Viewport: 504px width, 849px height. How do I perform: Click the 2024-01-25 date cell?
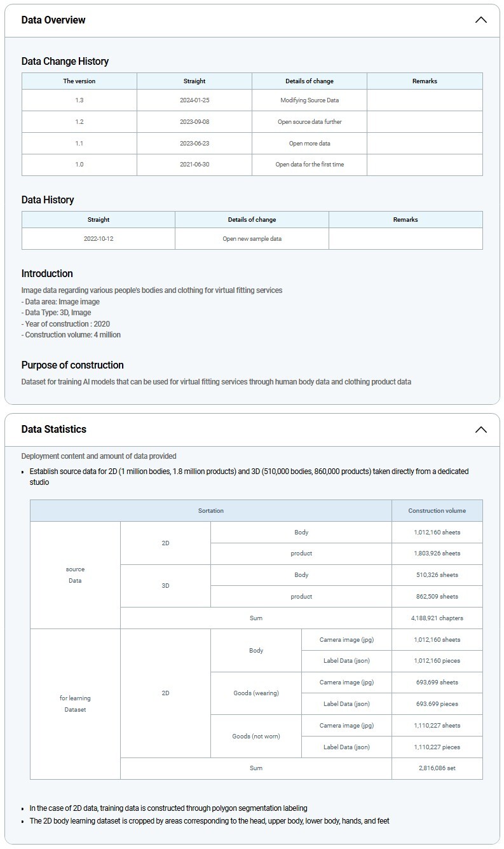click(x=194, y=100)
